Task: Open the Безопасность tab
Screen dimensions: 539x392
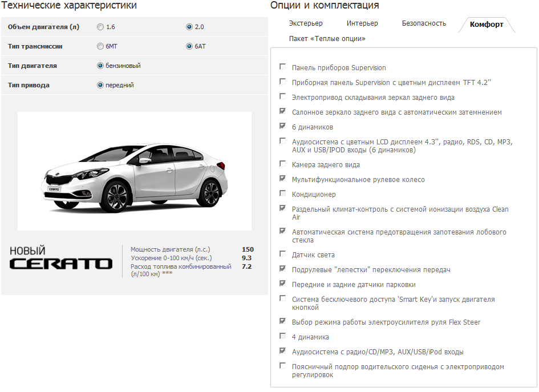Action: [424, 23]
